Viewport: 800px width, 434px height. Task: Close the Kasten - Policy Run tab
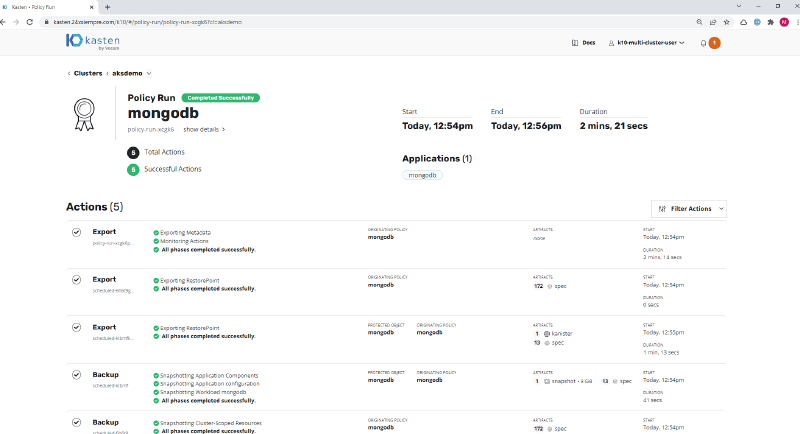click(92, 7)
